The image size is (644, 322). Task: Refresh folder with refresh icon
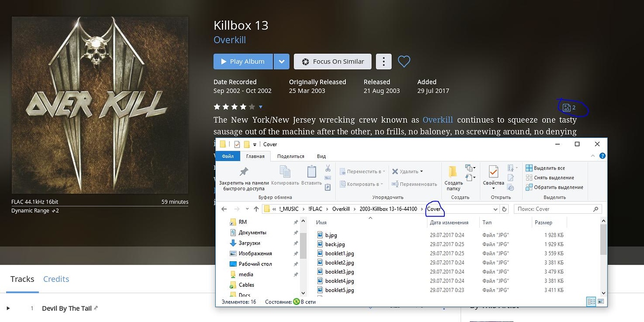tap(504, 209)
